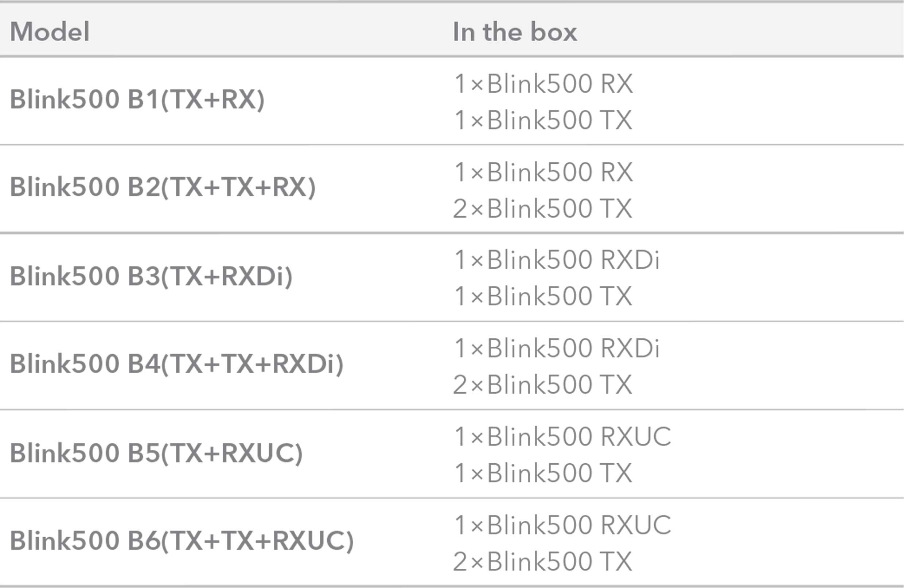
Task: Click 2×Blink500 TX in the B6 row
Action: click(x=543, y=561)
